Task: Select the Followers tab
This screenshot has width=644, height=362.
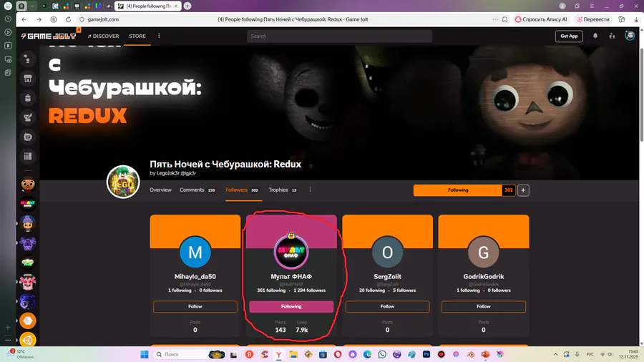Action: 242,190
